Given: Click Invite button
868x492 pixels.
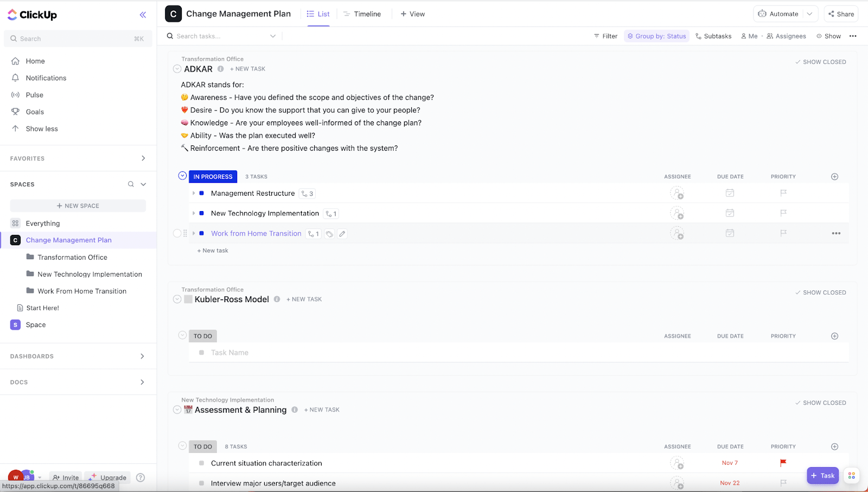Looking at the screenshot, I should pos(65,477).
